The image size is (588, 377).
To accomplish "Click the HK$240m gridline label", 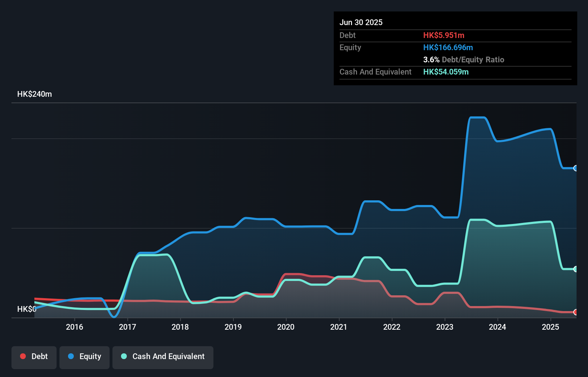I will click(34, 94).
